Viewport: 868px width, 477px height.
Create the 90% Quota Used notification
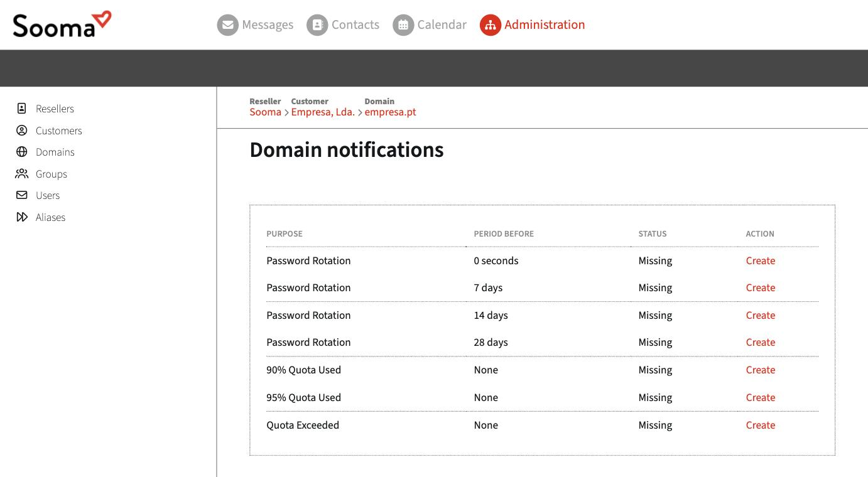coord(760,370)
